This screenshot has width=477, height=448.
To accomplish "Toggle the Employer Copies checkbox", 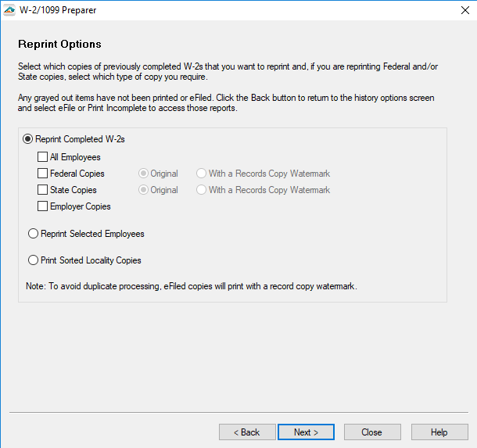I will tap(42, 206).
